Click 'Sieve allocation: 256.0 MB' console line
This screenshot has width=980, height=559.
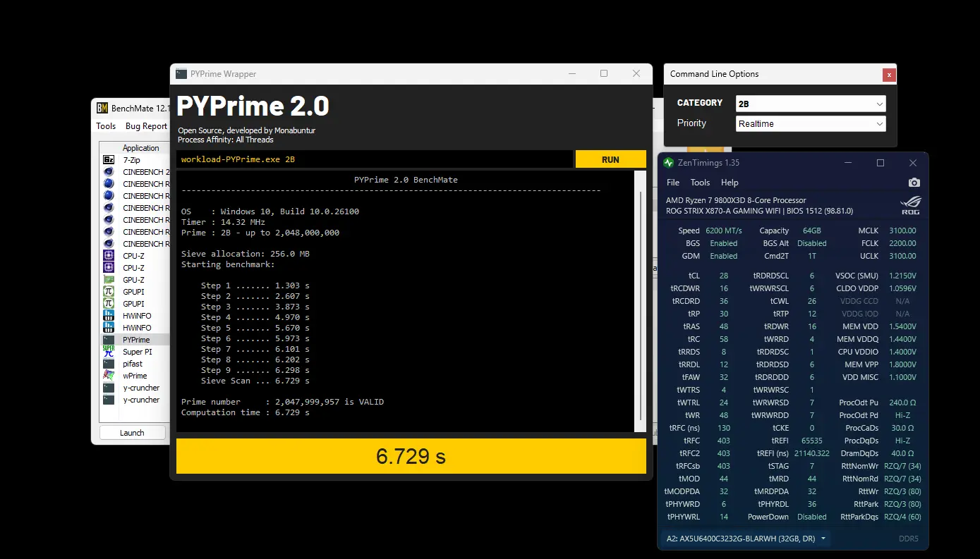pyautogui.click(x=246, y=254)
